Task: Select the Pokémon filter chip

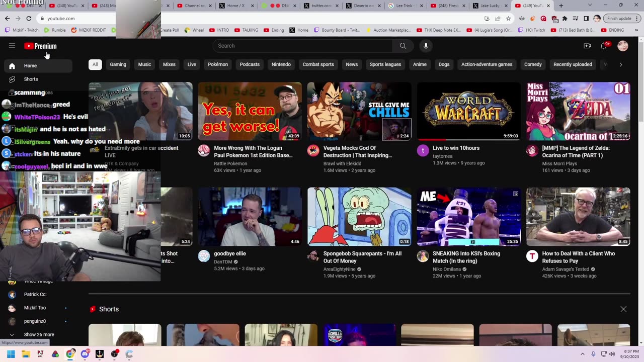Action: [x=218, y=64]
